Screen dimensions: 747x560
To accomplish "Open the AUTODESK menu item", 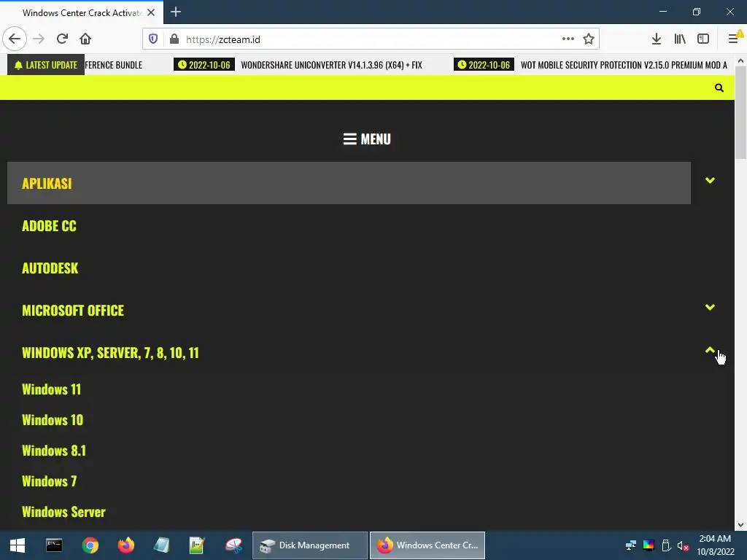I will click(x=50, y=268).
